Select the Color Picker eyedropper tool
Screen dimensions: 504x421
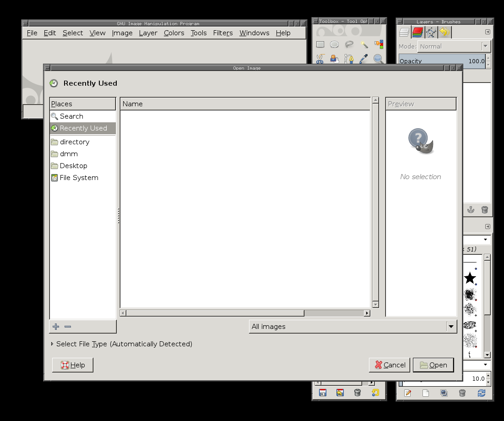pyautogui.click(x=364, y=59)
